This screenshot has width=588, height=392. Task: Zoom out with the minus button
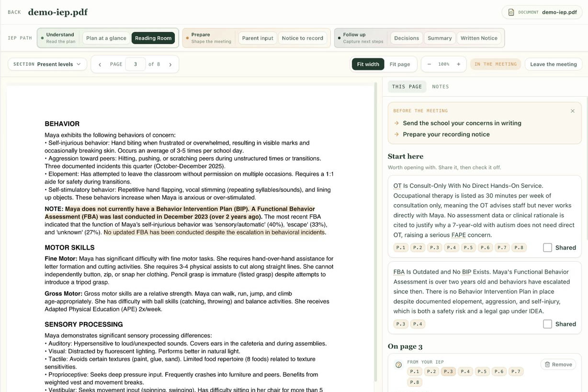(429, 64)
